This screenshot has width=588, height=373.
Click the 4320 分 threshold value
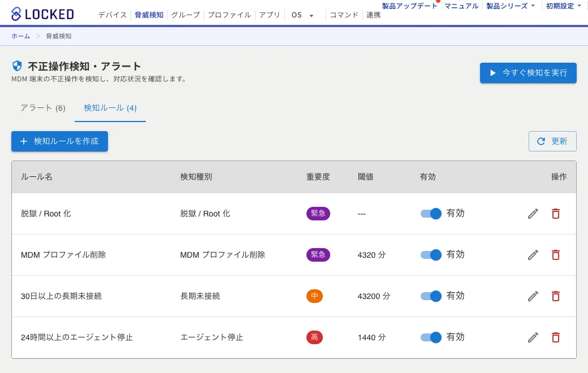click(x=371, y=255)
